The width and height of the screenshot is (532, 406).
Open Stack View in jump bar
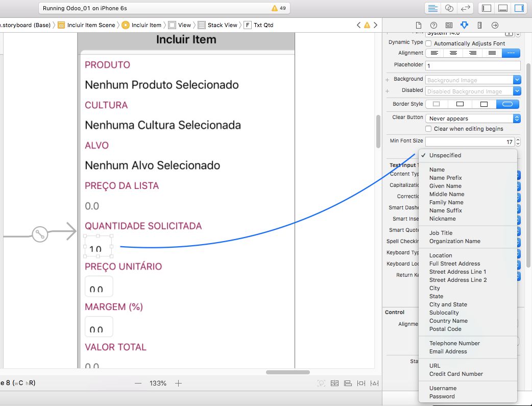click(217, 25)
